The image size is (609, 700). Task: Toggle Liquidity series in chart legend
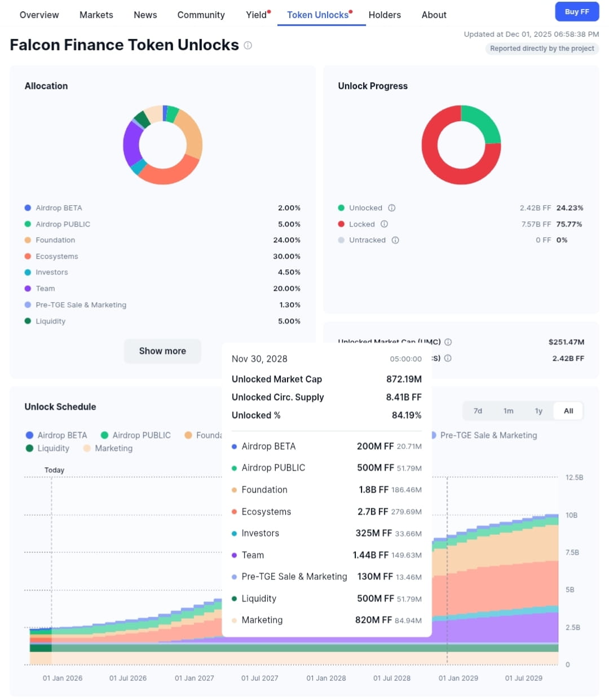pos(47,448)
